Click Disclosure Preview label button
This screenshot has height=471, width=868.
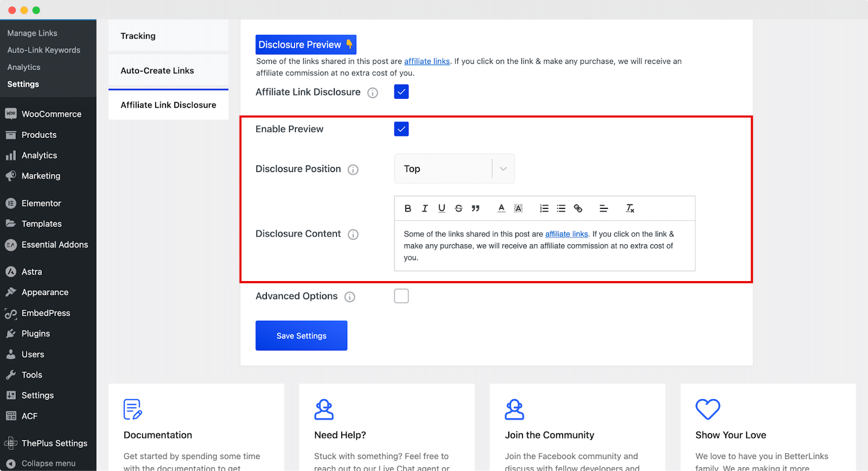(306, 44)
